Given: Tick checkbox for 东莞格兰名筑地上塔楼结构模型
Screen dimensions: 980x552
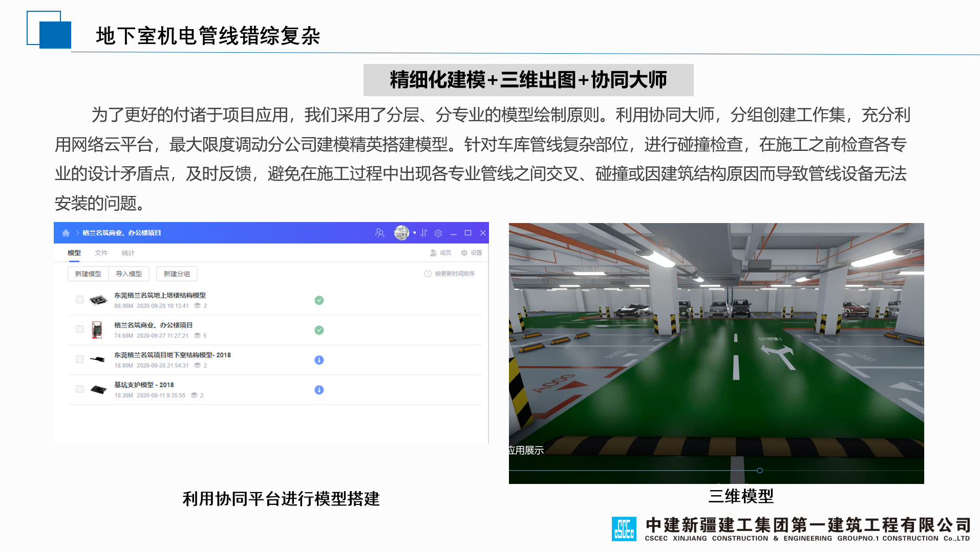Looking at the screenshot, I should click(x=80, y=299).
